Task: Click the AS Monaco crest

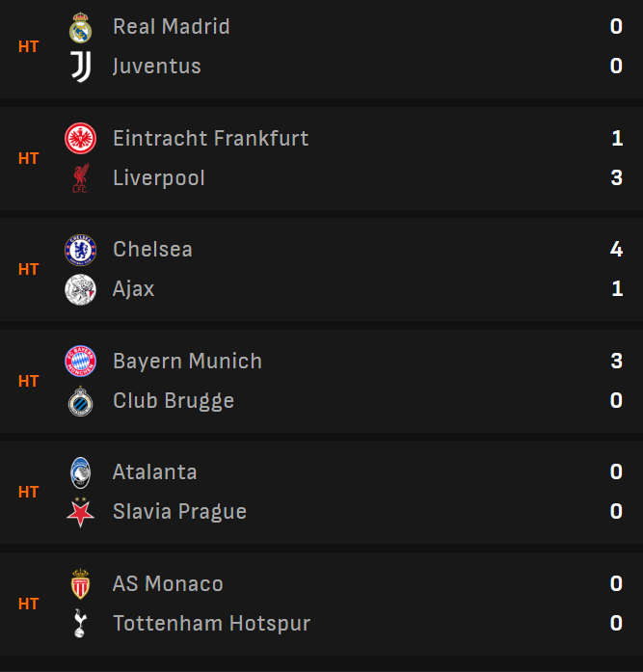Action: 80,584
